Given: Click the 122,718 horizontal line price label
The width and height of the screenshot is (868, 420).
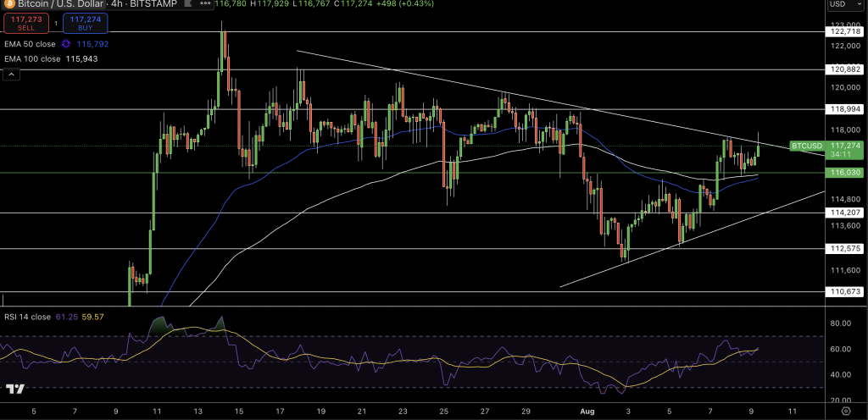Looking at the screenshot, I should (845, 32).
